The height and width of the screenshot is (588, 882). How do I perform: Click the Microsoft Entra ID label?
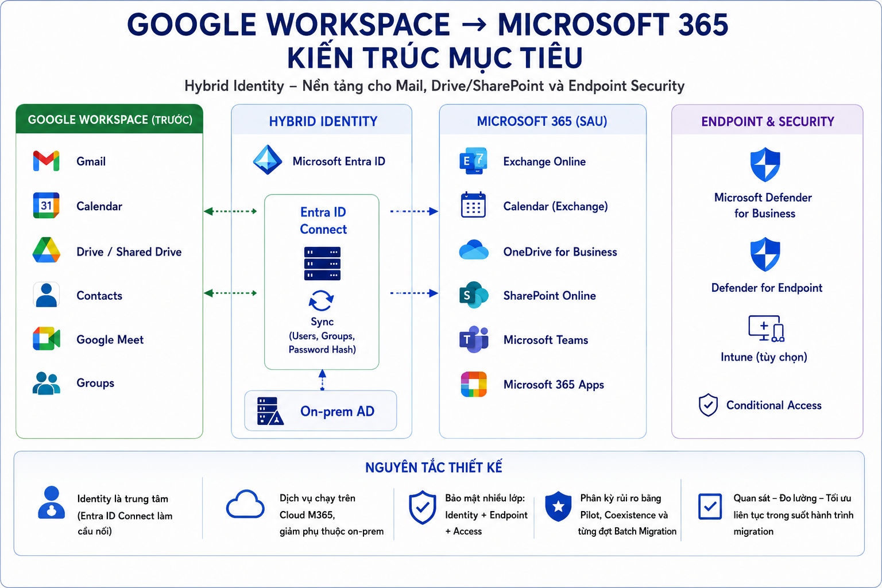coord(339,161)
